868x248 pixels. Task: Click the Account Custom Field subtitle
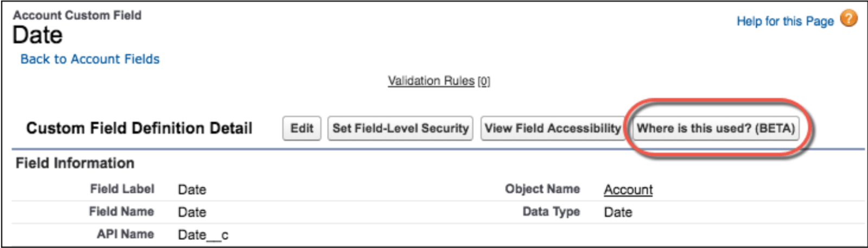[x=77, y=15]
